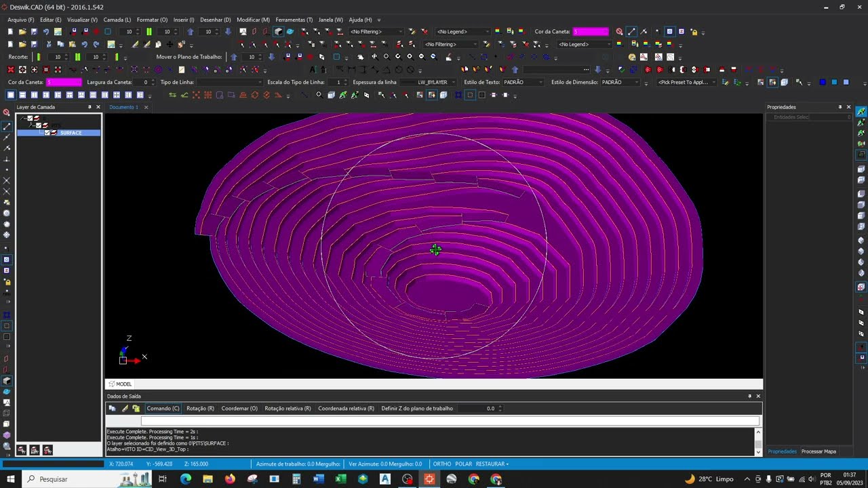Image resolution: width=868 pixels, height=488 pixels.
Task: Open the Estilo de Dimensão PADRÃO dropdown
Action: tap(620, 82)
